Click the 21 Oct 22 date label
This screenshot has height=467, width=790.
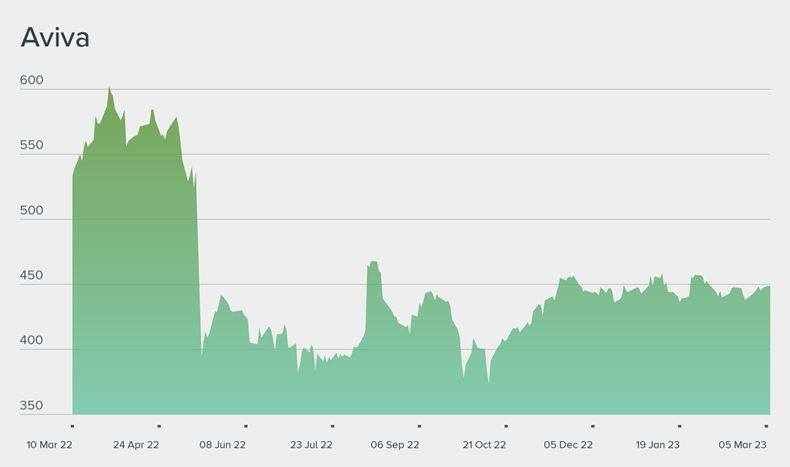click(x=484, y=445)
